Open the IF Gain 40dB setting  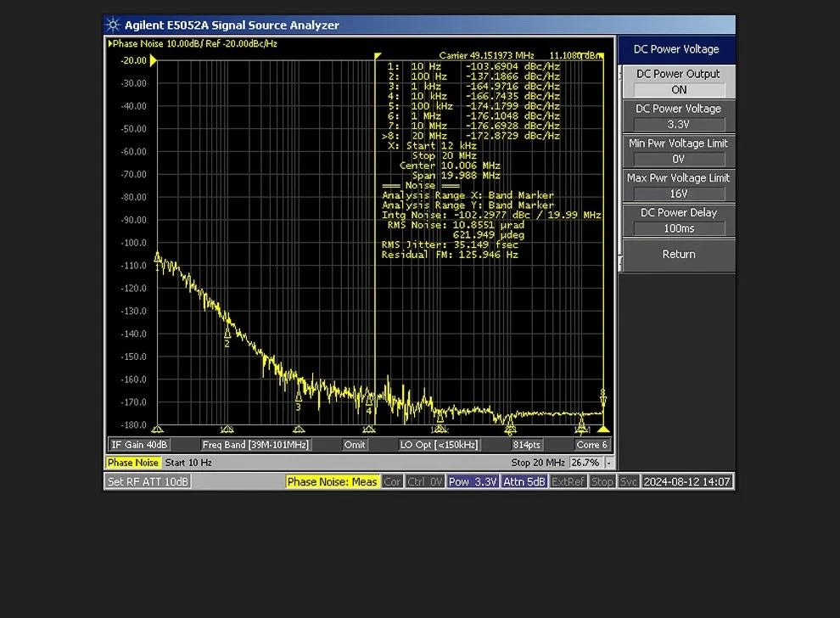pos(139,445)
